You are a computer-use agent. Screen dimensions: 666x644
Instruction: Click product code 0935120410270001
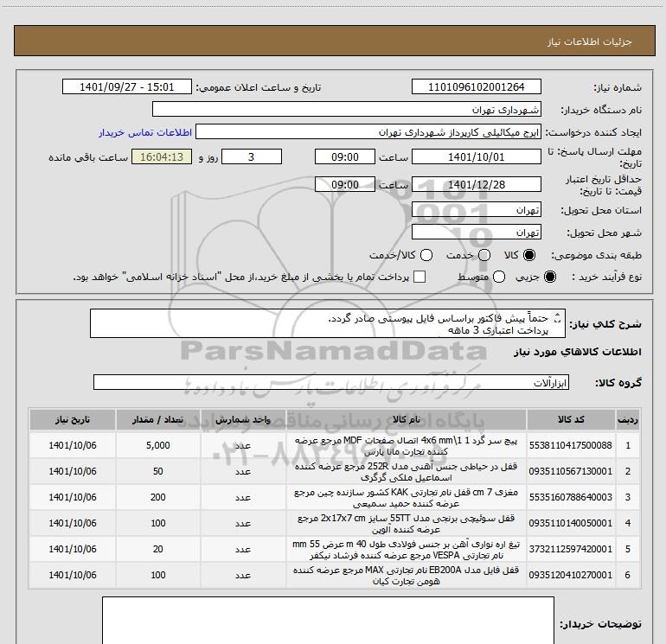pos(571,575)
